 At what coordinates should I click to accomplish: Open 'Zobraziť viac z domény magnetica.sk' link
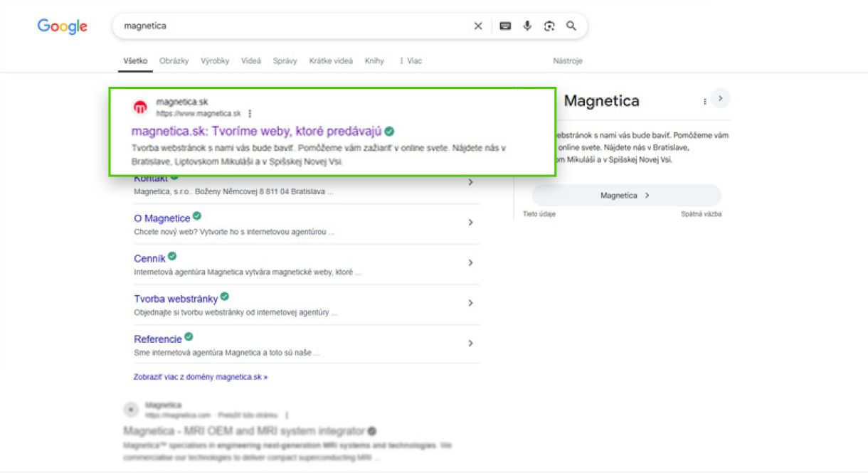(x=200, y=377)
